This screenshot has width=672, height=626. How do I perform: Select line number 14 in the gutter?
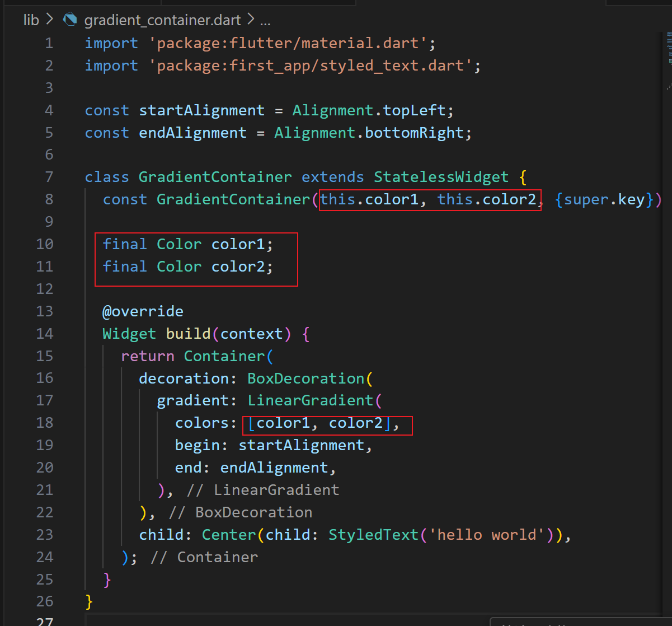click(x=45, y=334)
